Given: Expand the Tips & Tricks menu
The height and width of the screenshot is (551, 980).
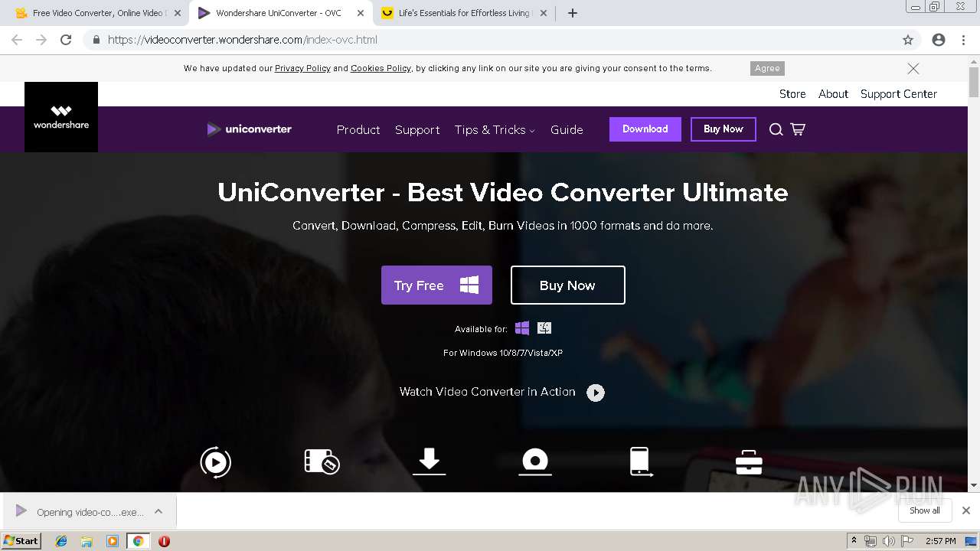Looking at the screenshot, I should [495, 130].
